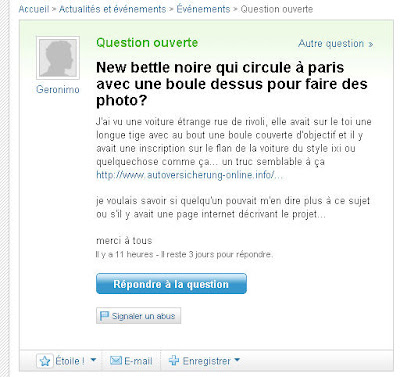The image size is (400, 377).
Task: Click the Question ouverte breadcrumb item
Action: click(277, 9)
